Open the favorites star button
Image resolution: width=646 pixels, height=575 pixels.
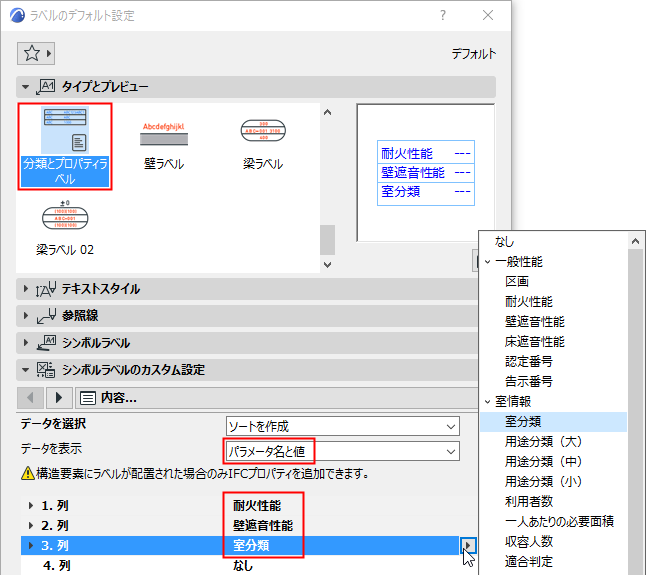click(x=36, y=54)
